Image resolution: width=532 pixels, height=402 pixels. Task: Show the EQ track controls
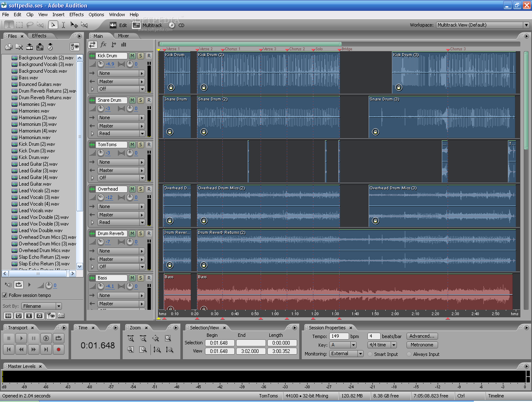123,44
